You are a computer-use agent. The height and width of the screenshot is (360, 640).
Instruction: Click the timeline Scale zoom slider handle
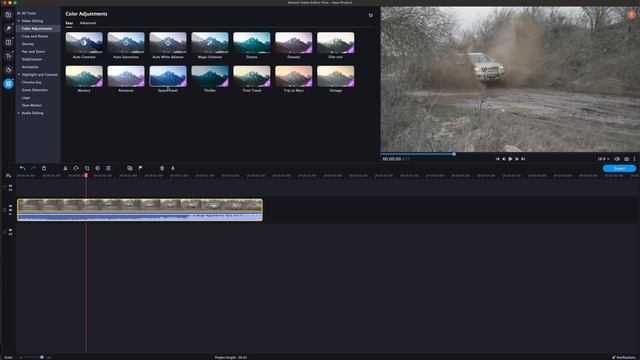[42, 357]
